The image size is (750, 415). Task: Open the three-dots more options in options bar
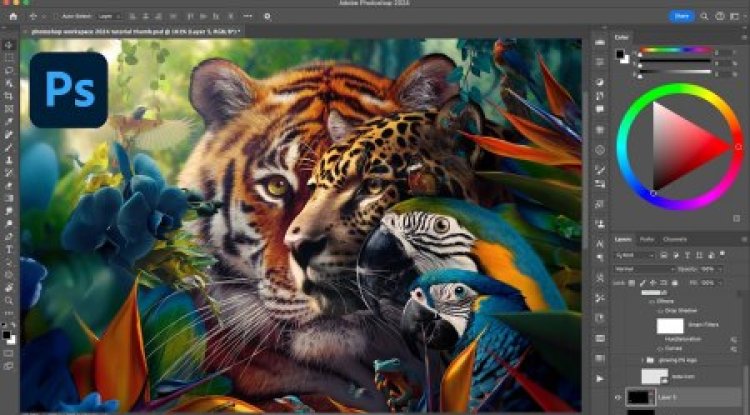tap(247, 17)
